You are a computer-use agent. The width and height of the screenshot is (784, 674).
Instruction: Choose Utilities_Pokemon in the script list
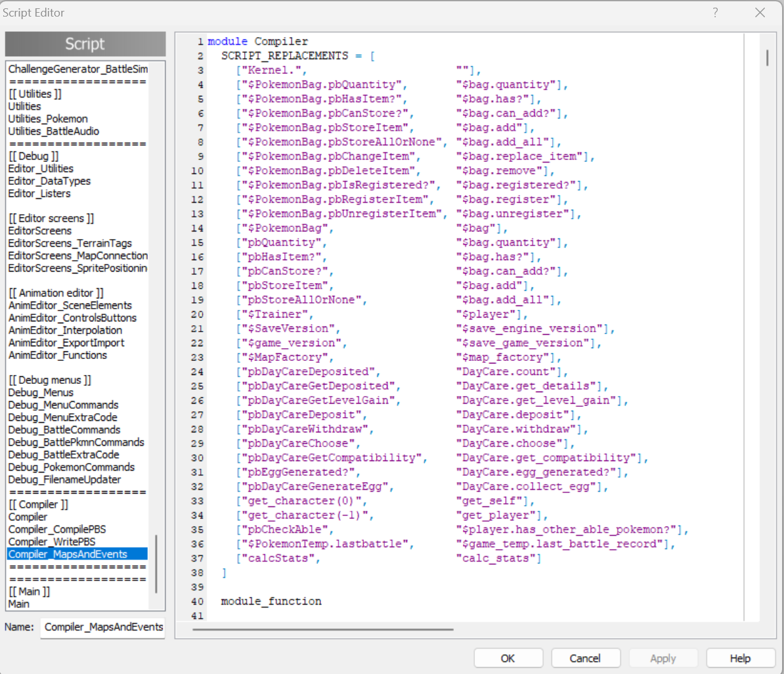[48, 119]
